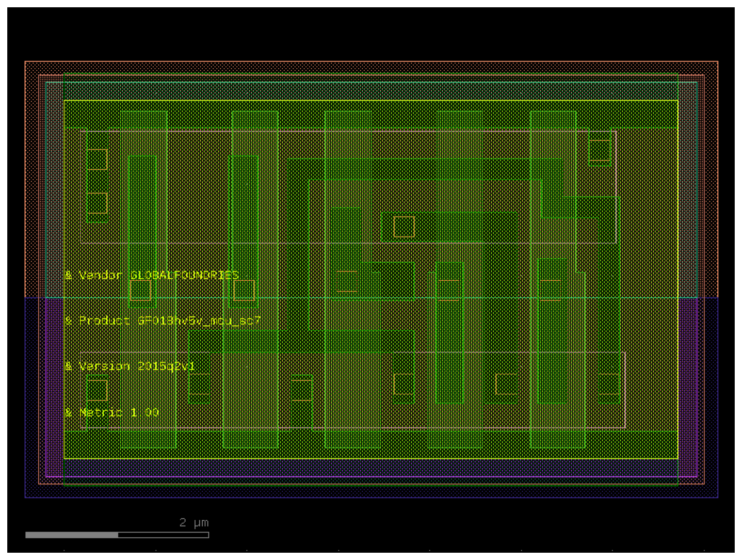The image size is (742, 560).
Task: Click the '2 µm' scale bar label
Action: pyautogui.click(x=194, y=523)
